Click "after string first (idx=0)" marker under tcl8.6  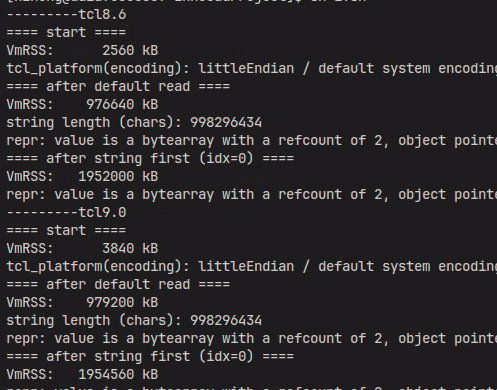click(150, 159)
